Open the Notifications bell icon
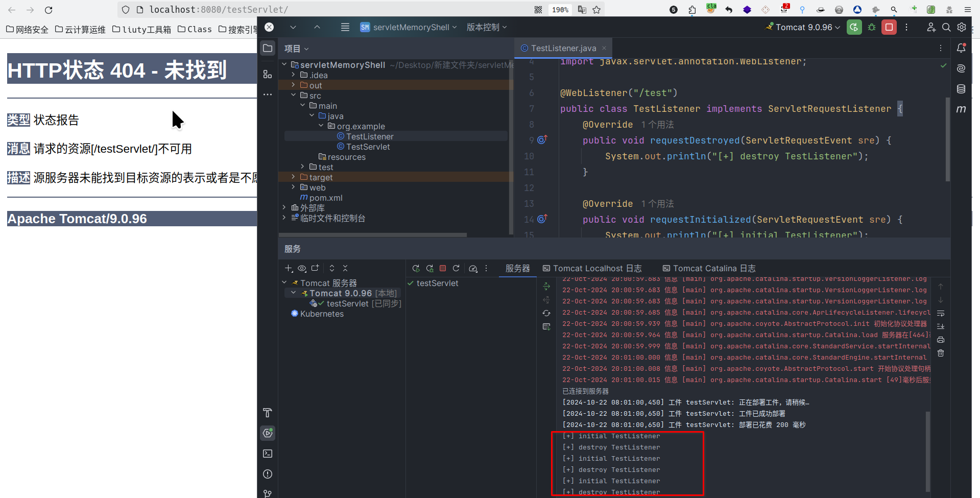 coord(961,48)
